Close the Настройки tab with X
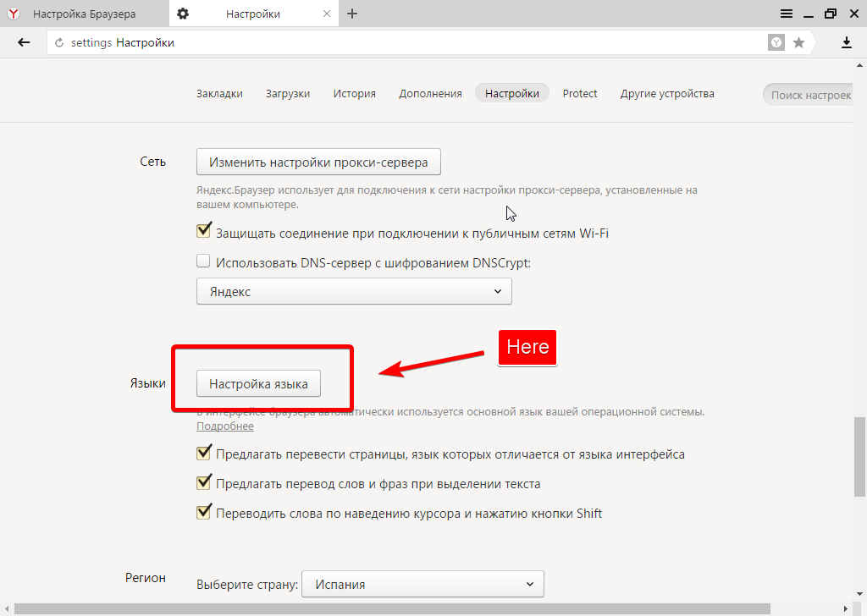The height and width of the screenshot is (616, 867). pyautogui.click(x=327, y=14)
